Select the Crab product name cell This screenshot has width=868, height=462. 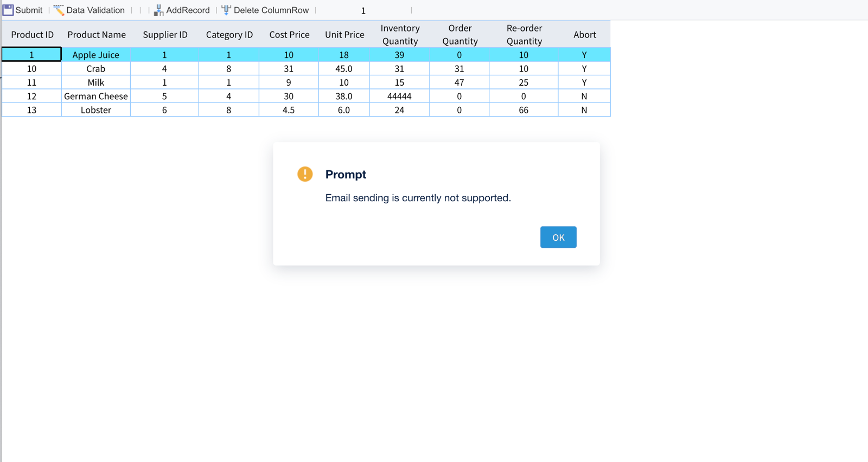tap(96, 69)
